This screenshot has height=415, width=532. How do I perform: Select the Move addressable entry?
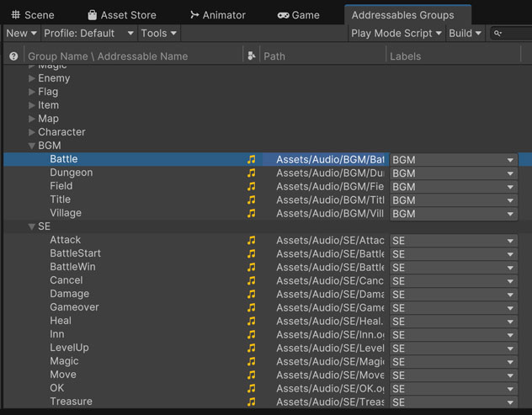[63, 375]
